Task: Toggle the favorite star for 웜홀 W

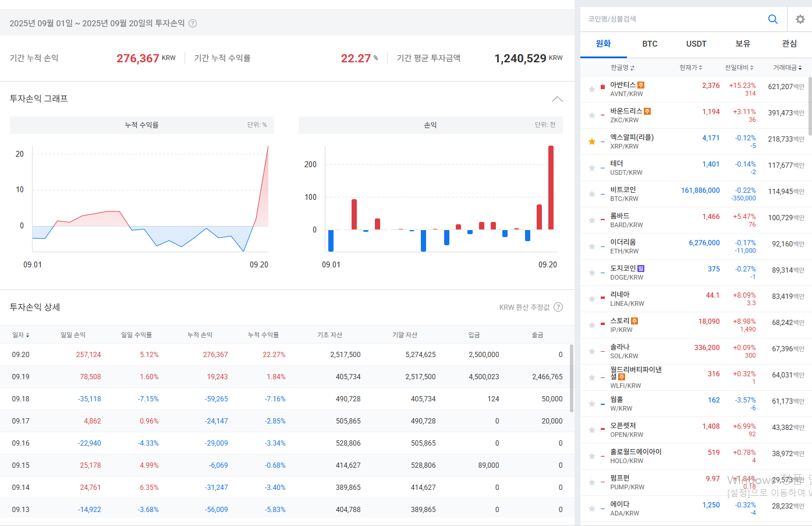Action: pos(591,404)
